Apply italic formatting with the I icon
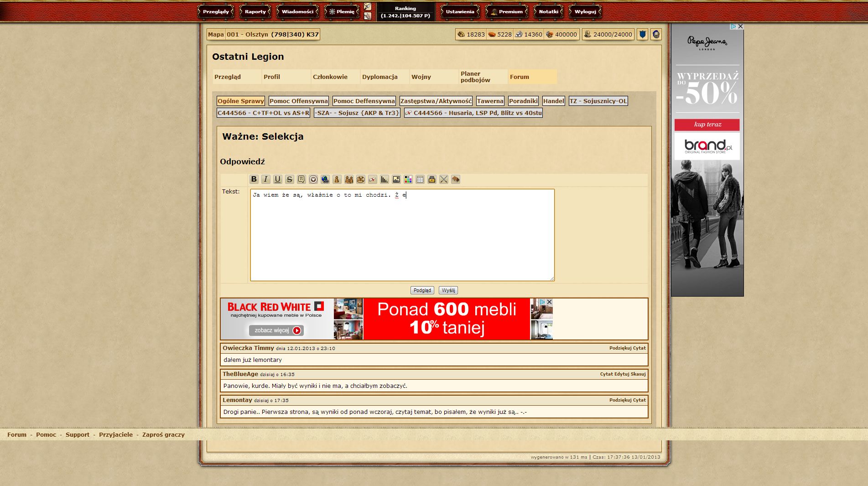868x486 pixels. 266,179
